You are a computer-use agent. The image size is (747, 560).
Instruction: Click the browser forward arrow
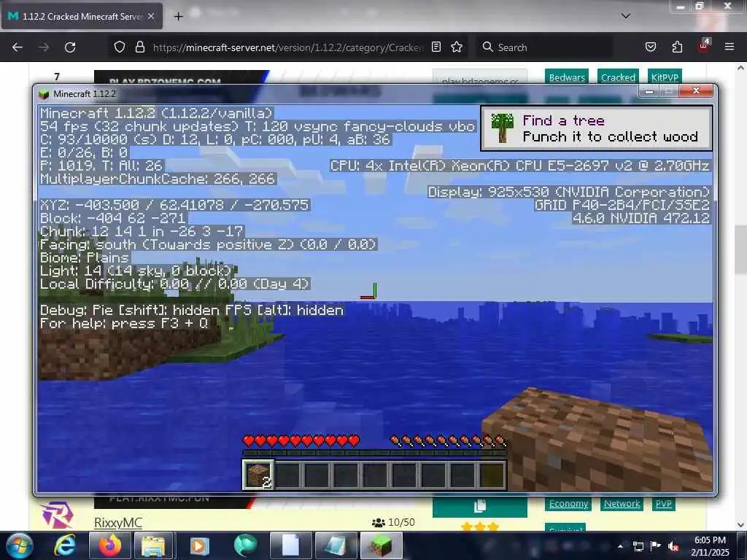(44, 47)
